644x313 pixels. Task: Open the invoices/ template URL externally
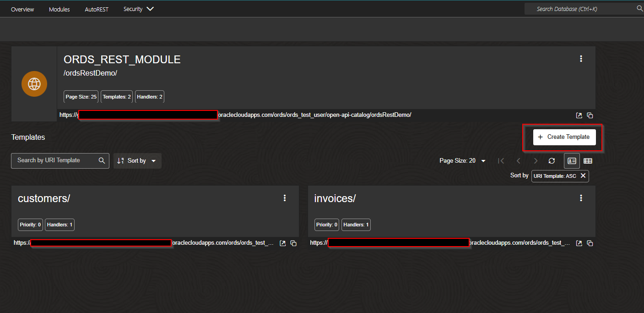point(579,243)
